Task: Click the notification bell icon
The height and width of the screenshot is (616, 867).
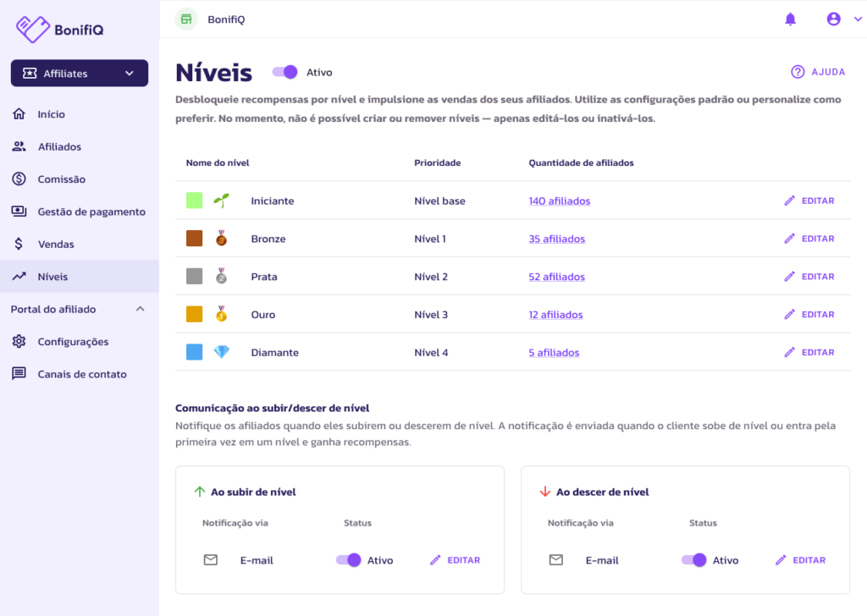Action: tap(791, 19)
